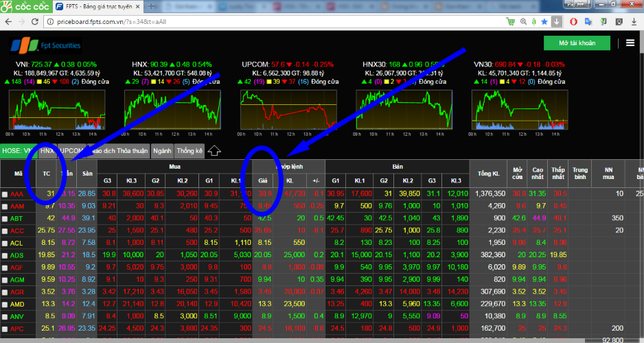Click the ACL stock symbol
This screenshot has width=644, height=343.
coord(16,244)
